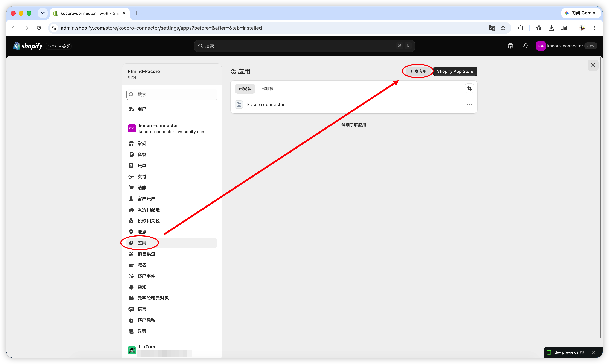This screenshot has height=364, width=609.
Task: Open the 客户事件 settings page
Action: click(172, 276)
